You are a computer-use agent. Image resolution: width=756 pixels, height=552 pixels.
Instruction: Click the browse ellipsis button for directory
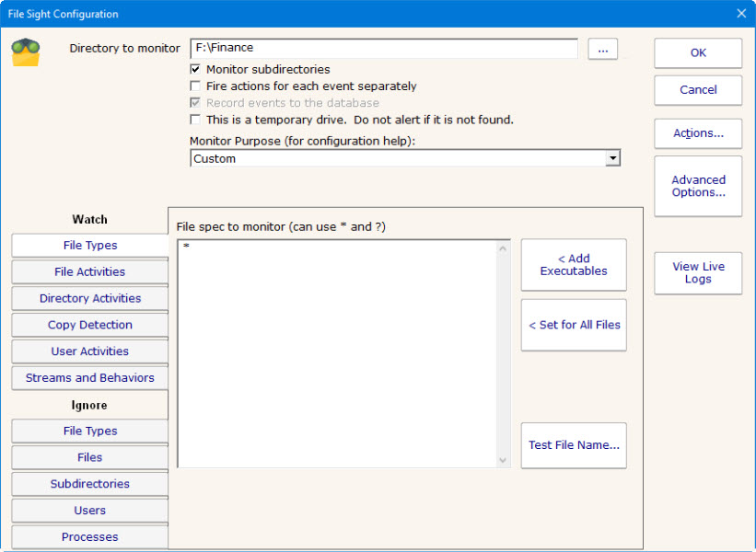point(602,49)
